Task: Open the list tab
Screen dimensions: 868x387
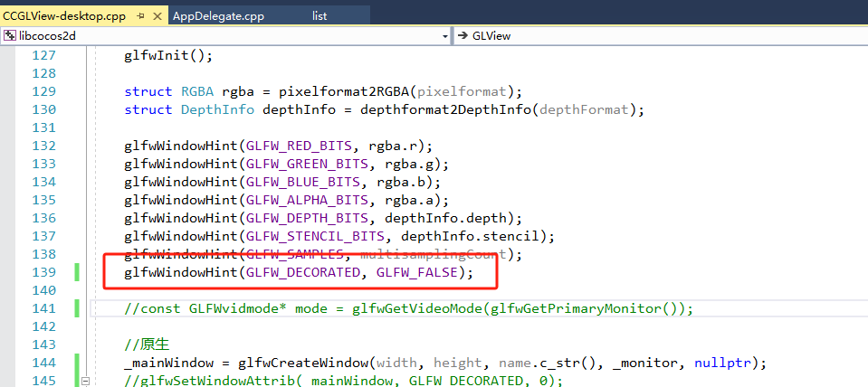Action: point(320,16)
